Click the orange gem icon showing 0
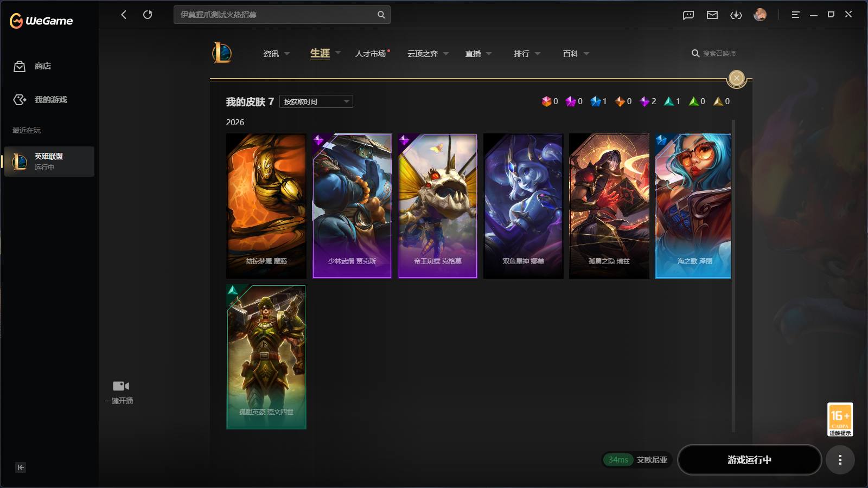The width and height of the screenshot is (868, 488). pos(620,101)
